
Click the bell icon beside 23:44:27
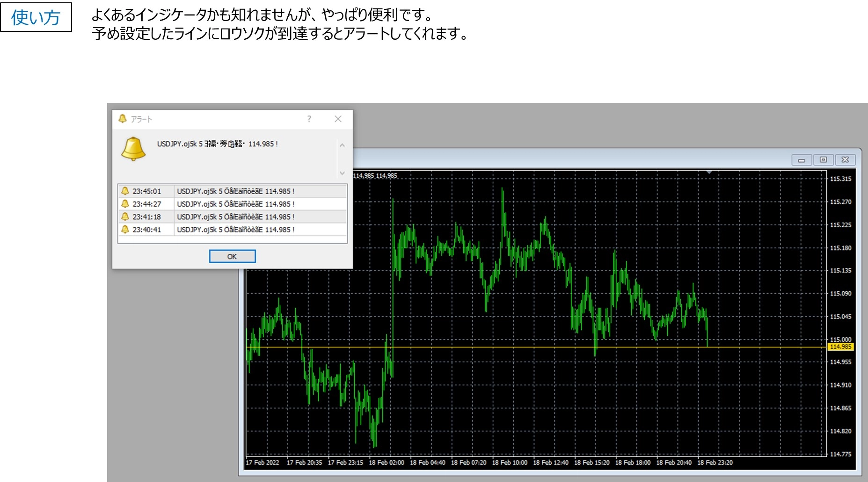pyautogui.click(x=125, y=204)
